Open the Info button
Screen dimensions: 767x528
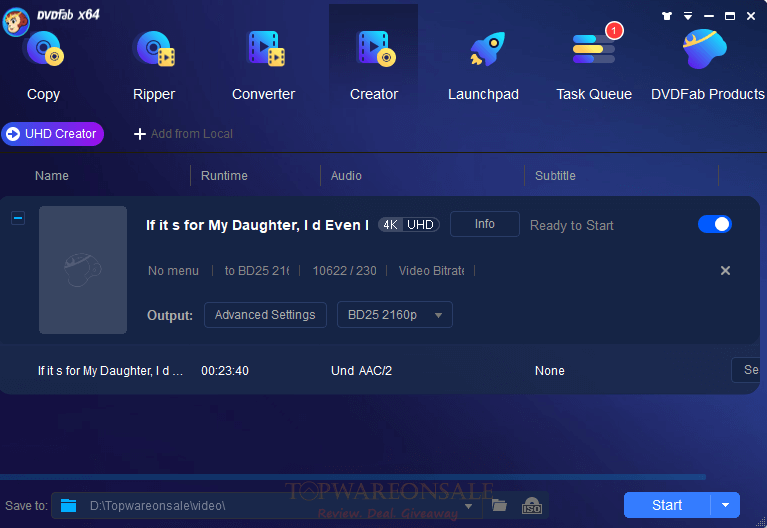(484, 224)
